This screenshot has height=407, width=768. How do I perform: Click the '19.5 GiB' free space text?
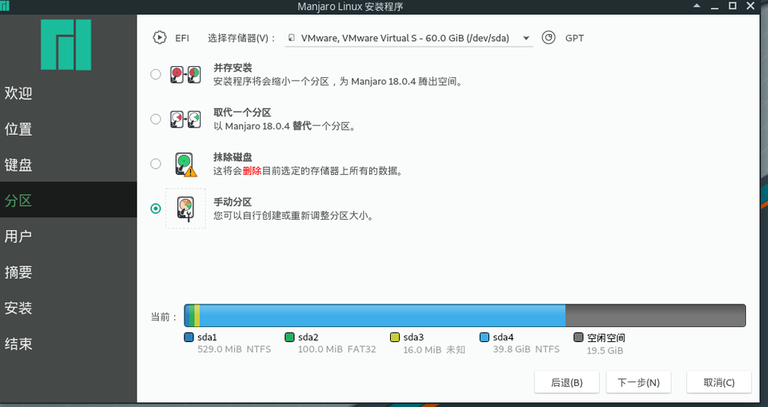coord(605,351)
